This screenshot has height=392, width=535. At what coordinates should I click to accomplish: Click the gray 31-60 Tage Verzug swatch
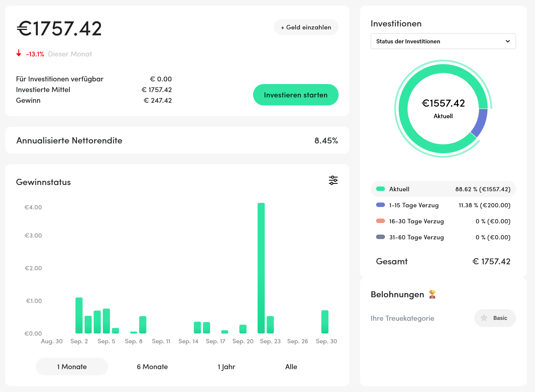click(x=380, y=237)
